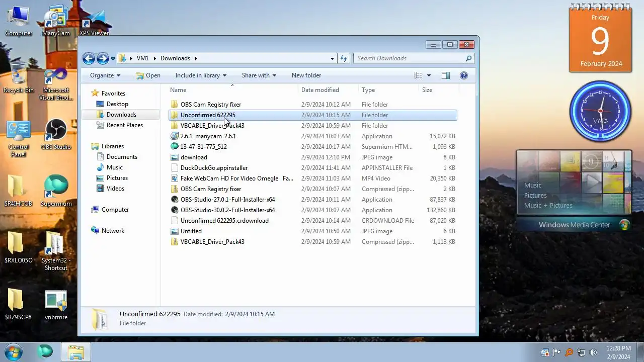Viewport: 644px width, 362px height.
Task: Click the arrow after Downloads in address bar
Action: (x=196, y=58)
